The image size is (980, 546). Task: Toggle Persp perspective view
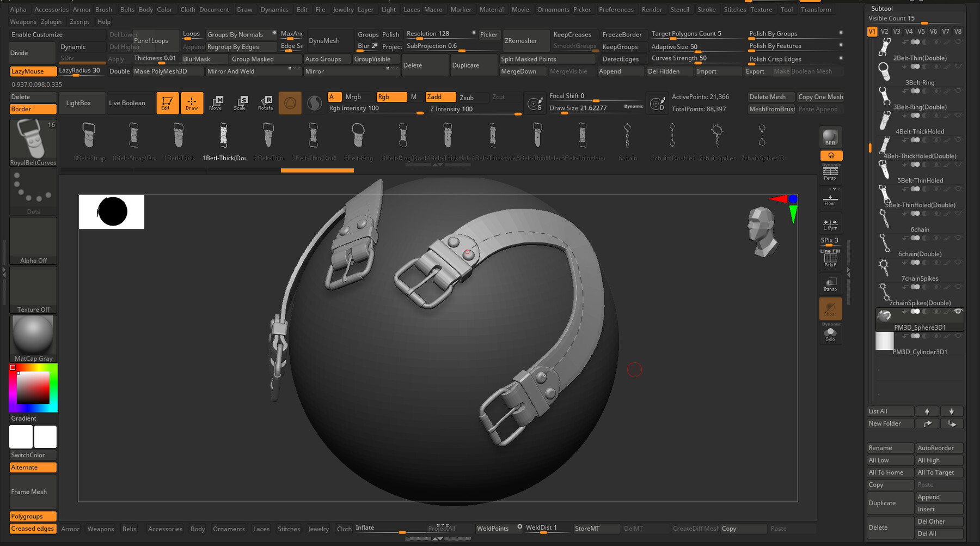(x=830, y=173)
